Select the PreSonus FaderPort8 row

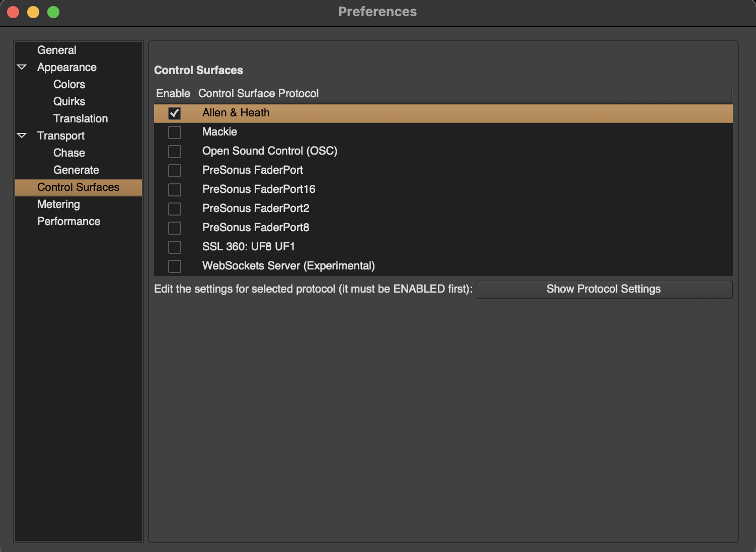[x=256, y=228]
